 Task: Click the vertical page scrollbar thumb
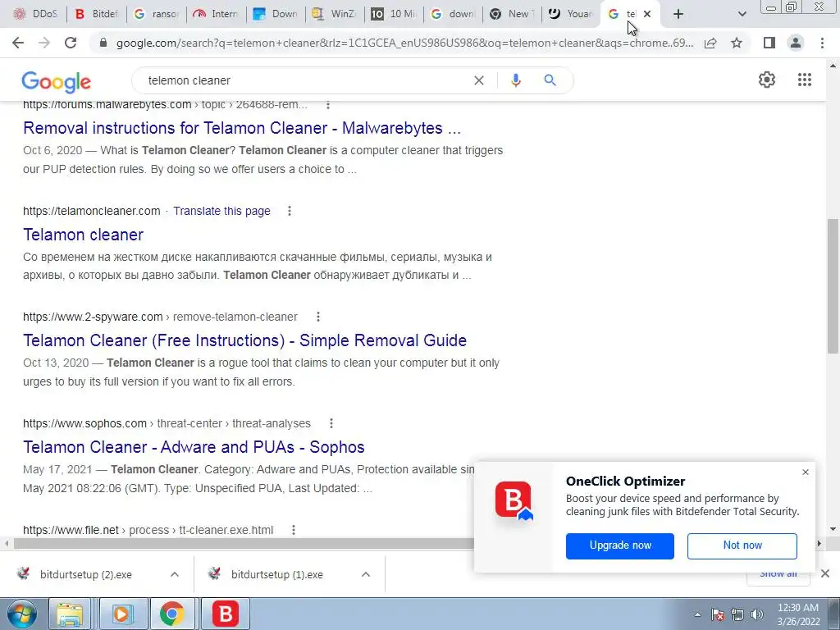(833, 285)
